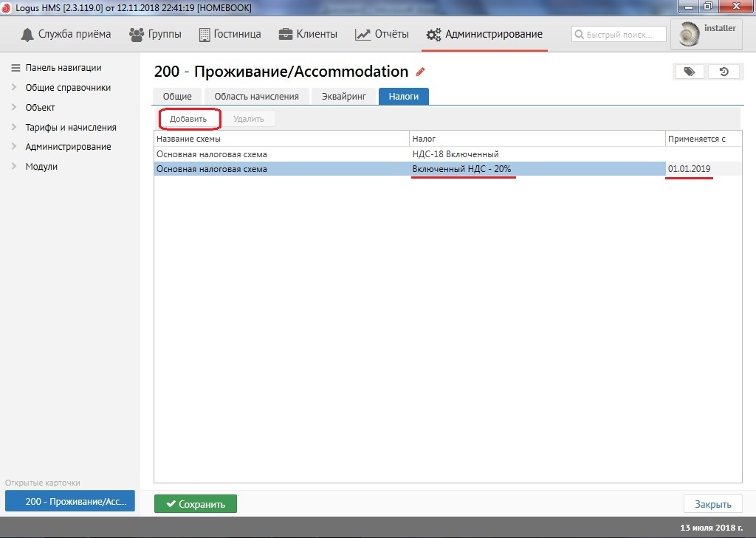Click the bell icon for Служба приёма

coord(27,35)
